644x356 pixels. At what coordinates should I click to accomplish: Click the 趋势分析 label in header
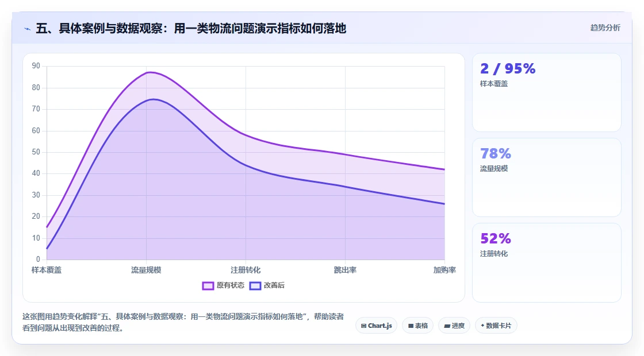click(x=605, y=28)
